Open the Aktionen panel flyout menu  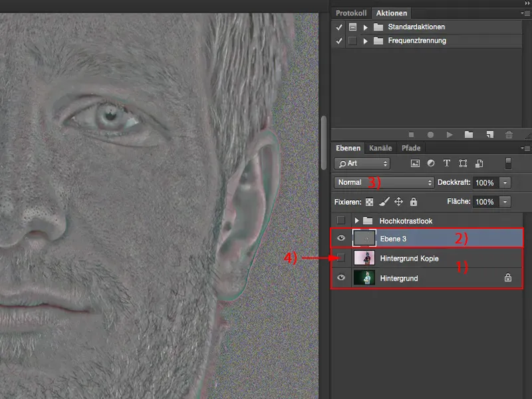point(525,13)
